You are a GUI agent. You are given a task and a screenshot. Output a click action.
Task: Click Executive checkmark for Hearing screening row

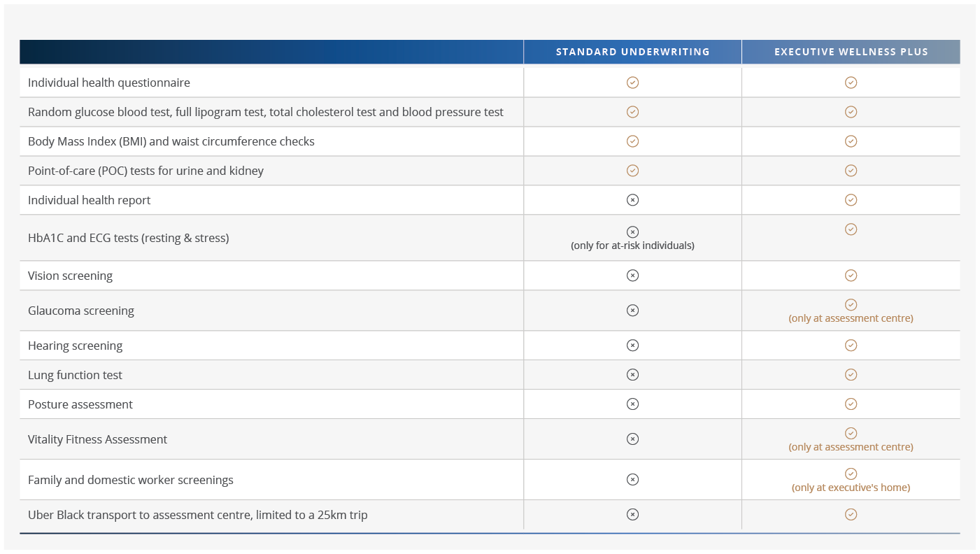[x=851, y=346]
